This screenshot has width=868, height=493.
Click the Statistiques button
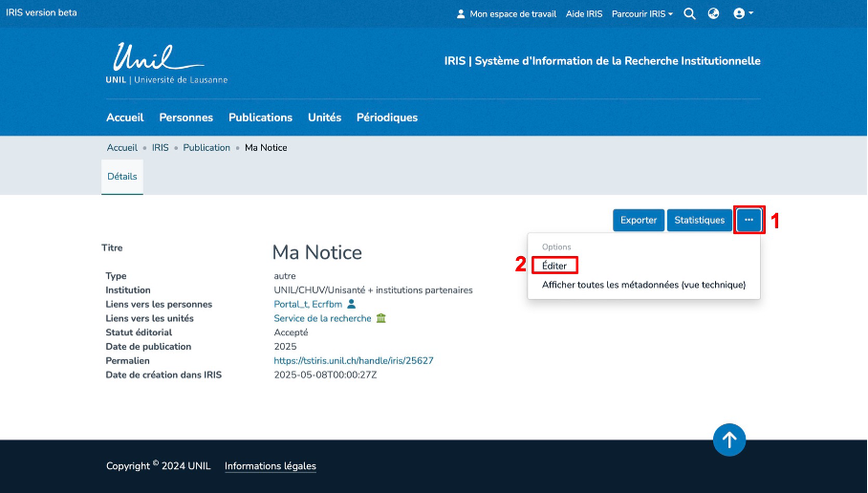tap(700, 220)
